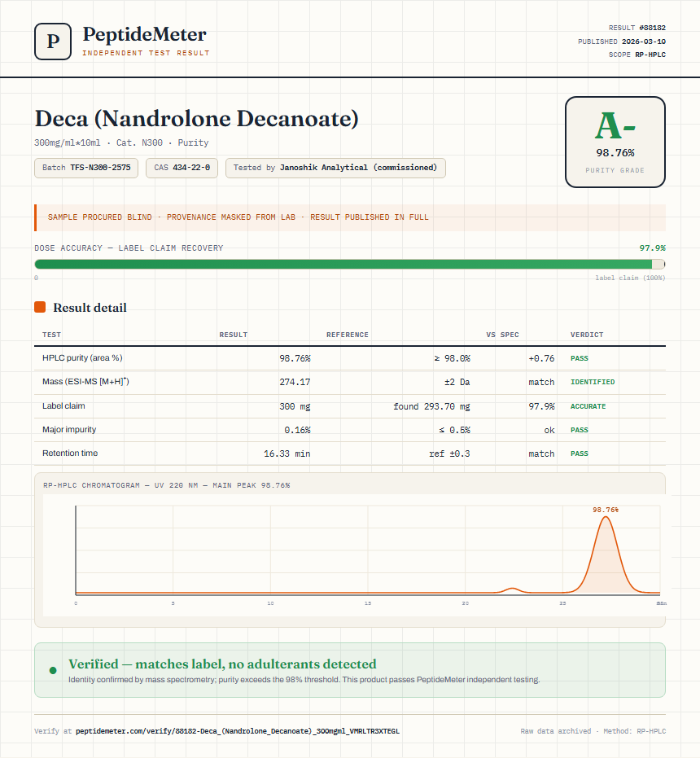Image resolution: width=700 pixels, height=758 pixels.
Task: Click the +0.76 vs spec value
Action: (541, 358)
